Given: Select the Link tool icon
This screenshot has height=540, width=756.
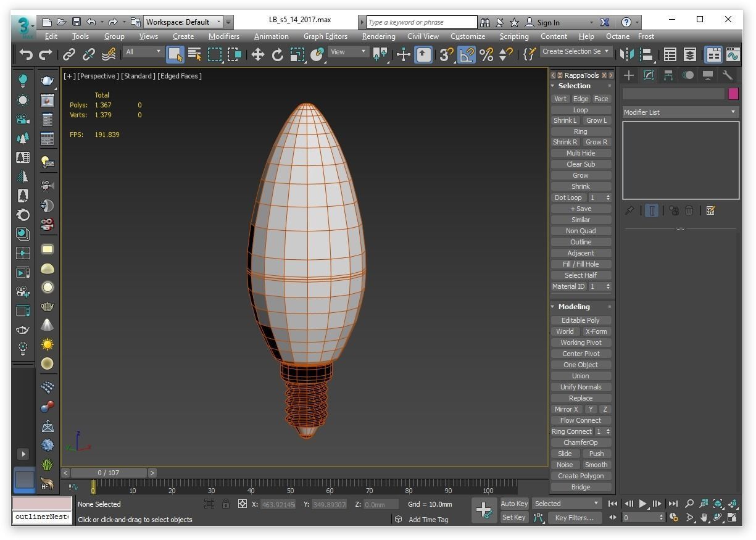Looking at the screenshot, I should pos(69,54).
